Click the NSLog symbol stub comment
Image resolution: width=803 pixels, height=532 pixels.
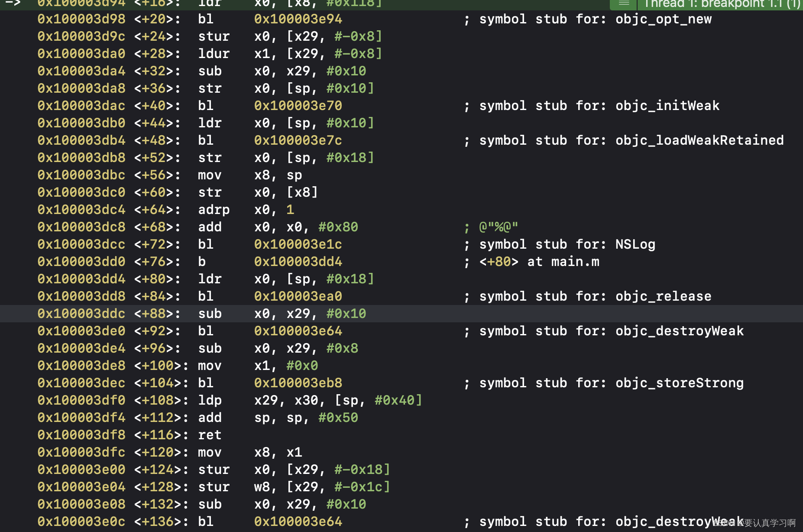560,244
